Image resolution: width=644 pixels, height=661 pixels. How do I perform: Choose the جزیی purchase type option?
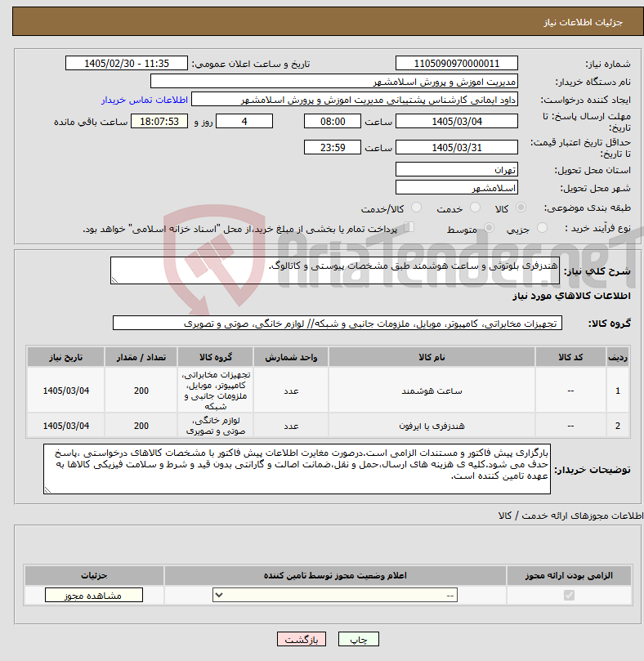543,228
